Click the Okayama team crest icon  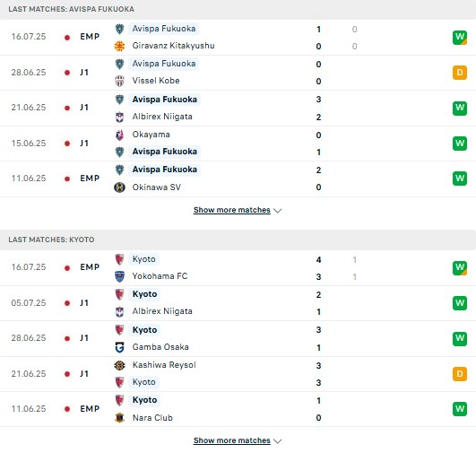pos(119,135)
